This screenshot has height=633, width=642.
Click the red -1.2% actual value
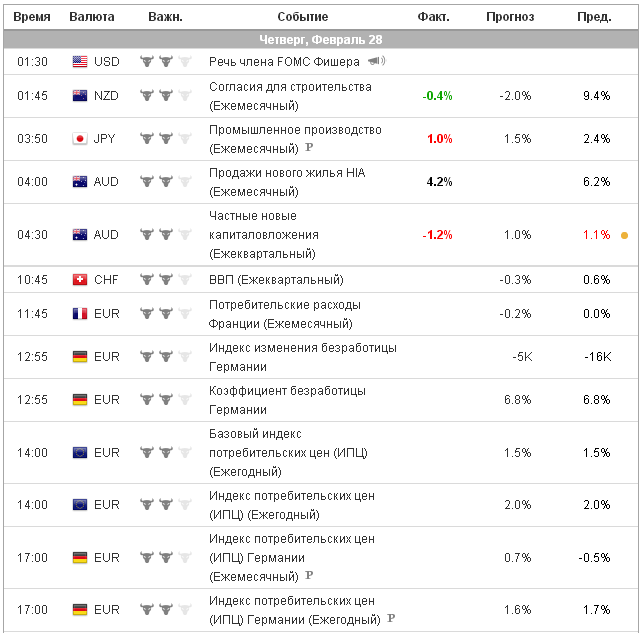437,235
